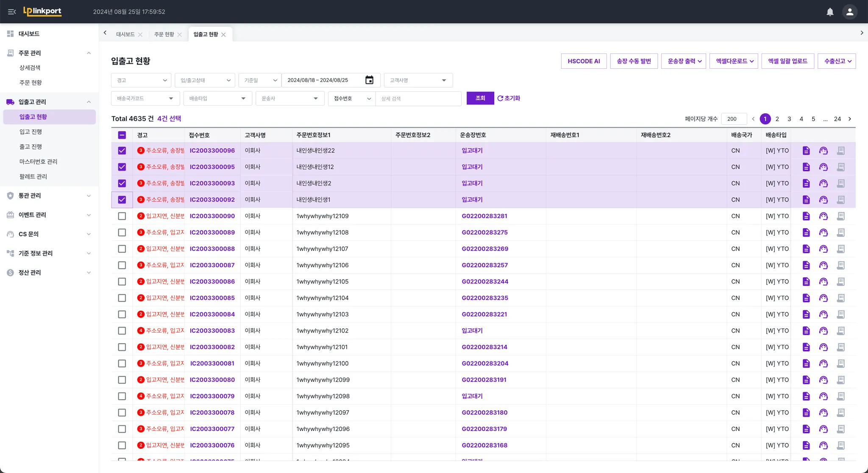Check the checkbox for IC2003300089
868x473 pixels.
[122, 232]
